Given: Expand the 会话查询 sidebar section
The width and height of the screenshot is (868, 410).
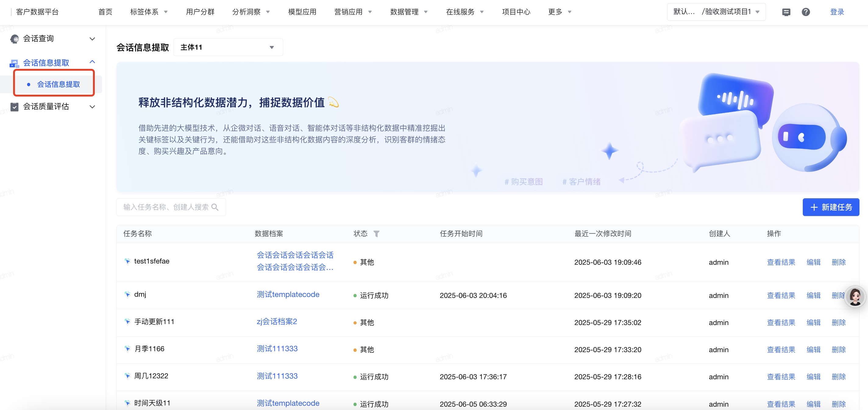Looking at the screenshot, I should 92,39.
